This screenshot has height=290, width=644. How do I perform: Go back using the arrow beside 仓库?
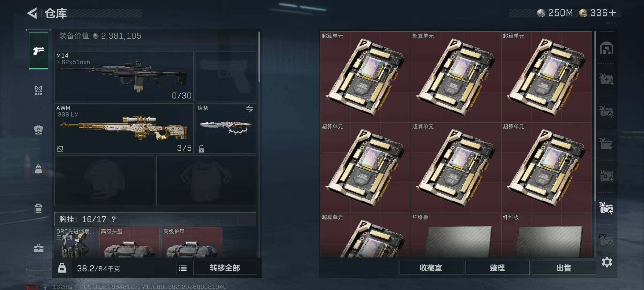(32, 13)
